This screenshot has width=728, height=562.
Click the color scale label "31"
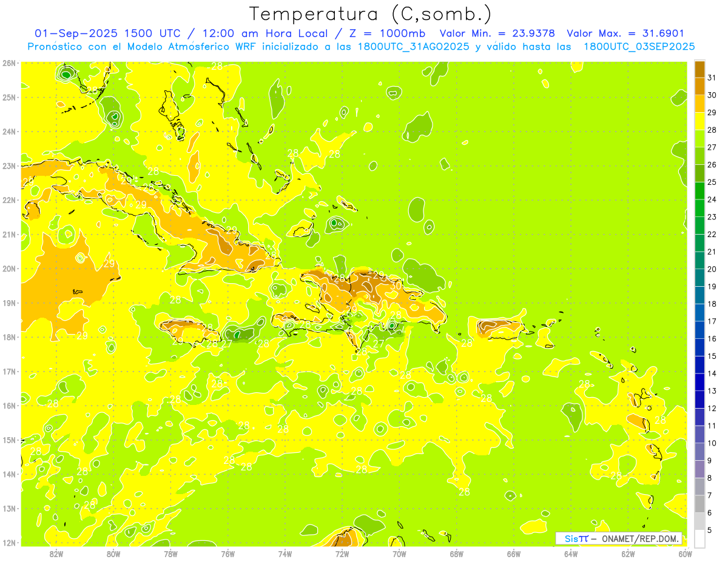coord(712,78)
